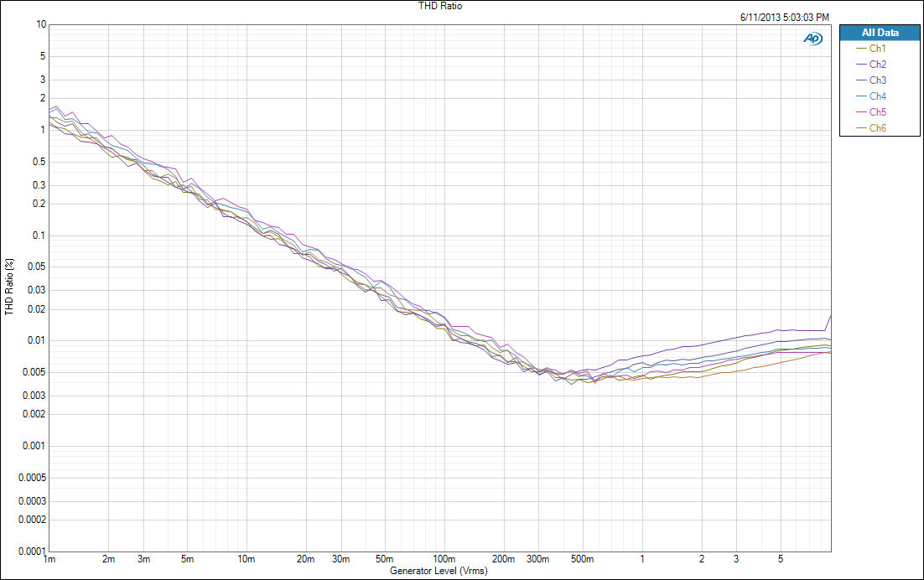Screen dimensions: 924x580
Task: Click the THD Ratio graph title
Action: click(x=440, y=6)
